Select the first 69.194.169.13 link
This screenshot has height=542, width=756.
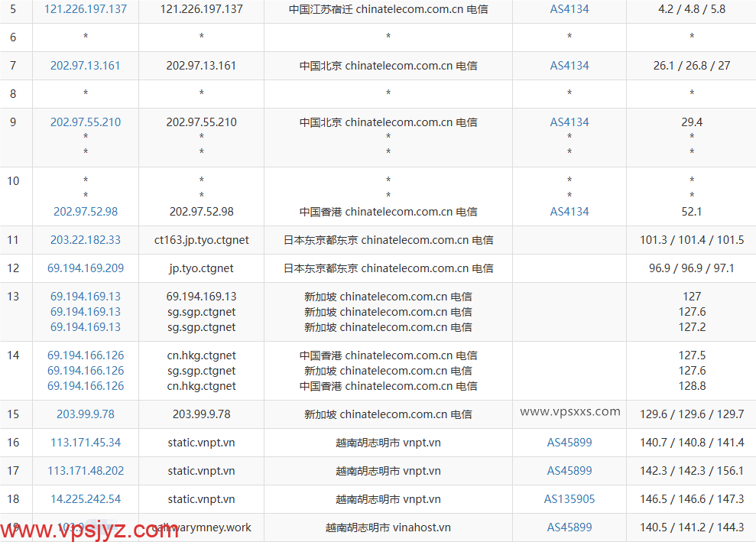pyautogui.click(x=85, y=297)
